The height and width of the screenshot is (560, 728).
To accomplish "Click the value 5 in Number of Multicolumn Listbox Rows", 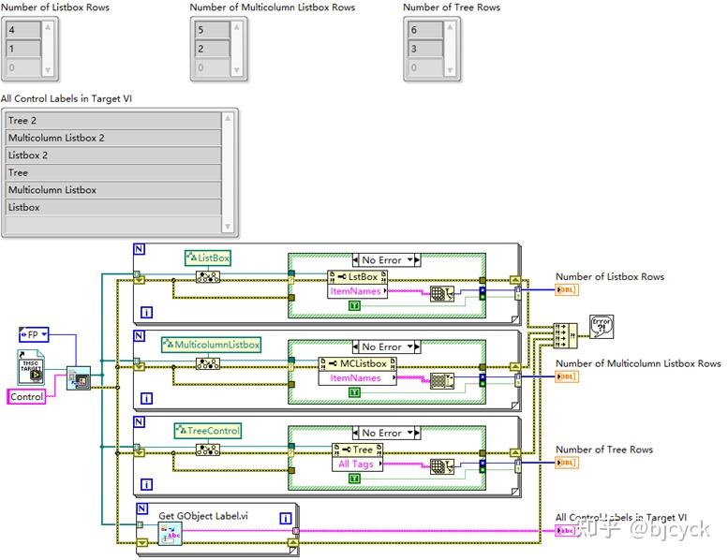I will (x=212, y=30).
